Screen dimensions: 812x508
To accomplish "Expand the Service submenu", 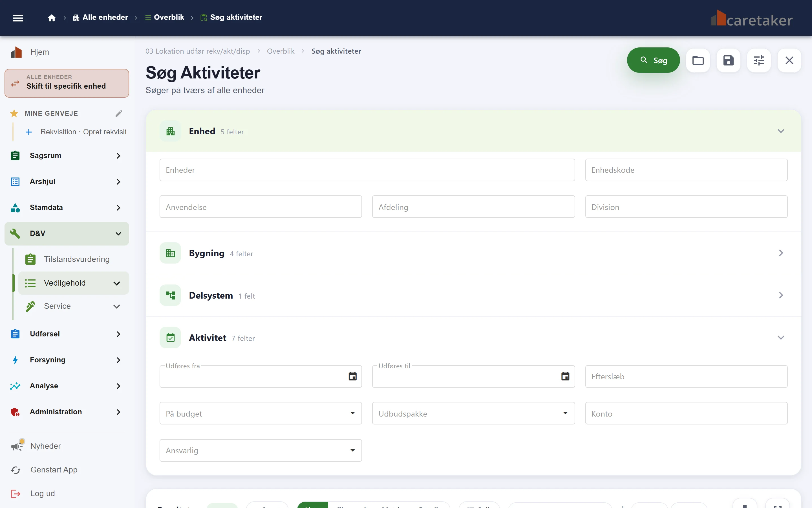I will click(x=116, y=306).
